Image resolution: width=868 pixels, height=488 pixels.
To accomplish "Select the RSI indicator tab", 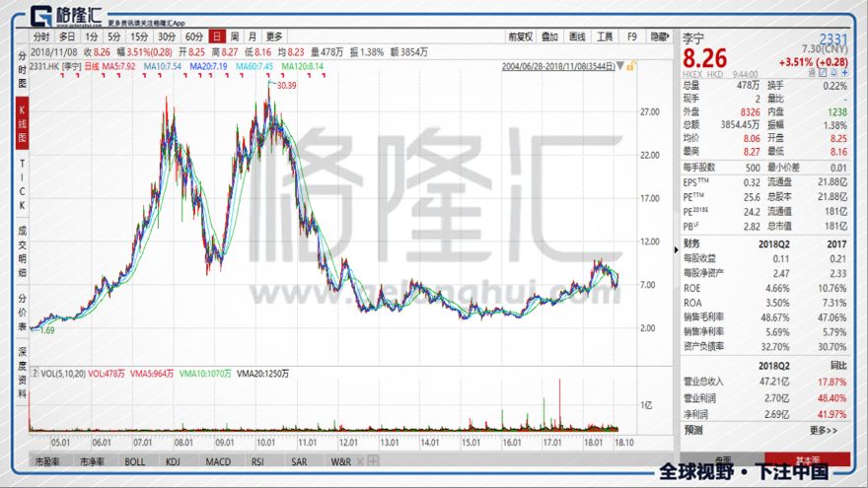I will click(257, 461).
